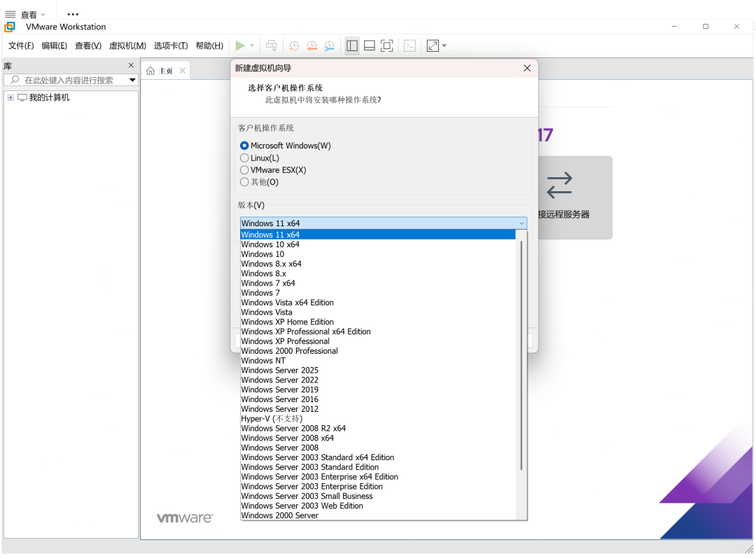The height and width of the screenshot is (559, 756).
Task: Click the send Ctrl+Alt+Del toolbar icon
Action: tap(272, 46)
